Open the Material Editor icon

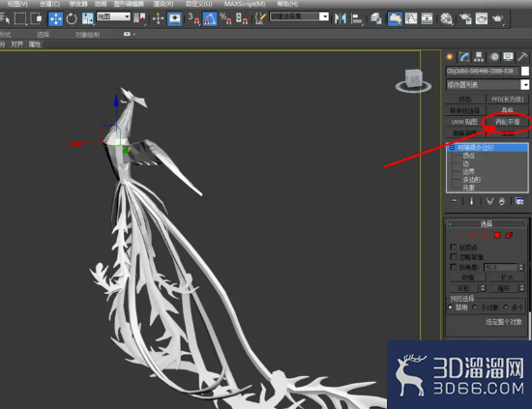pos(446,18)
